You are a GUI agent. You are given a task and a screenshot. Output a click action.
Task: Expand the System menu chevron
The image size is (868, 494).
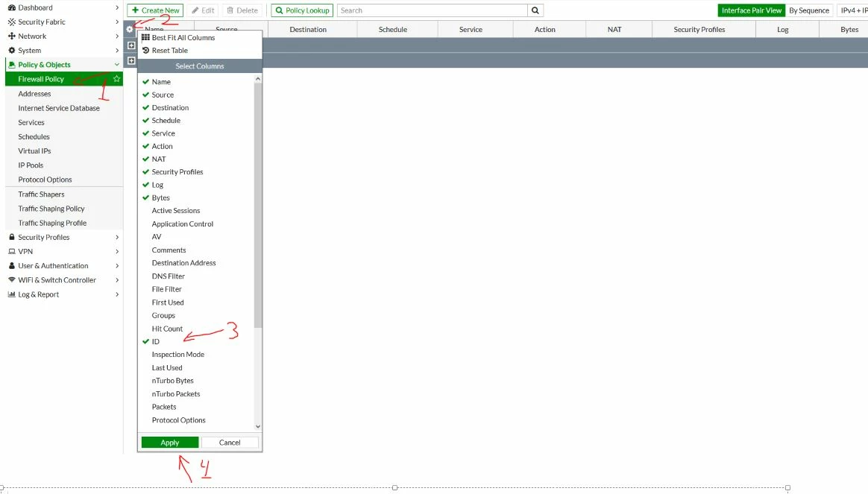(117, 51)
